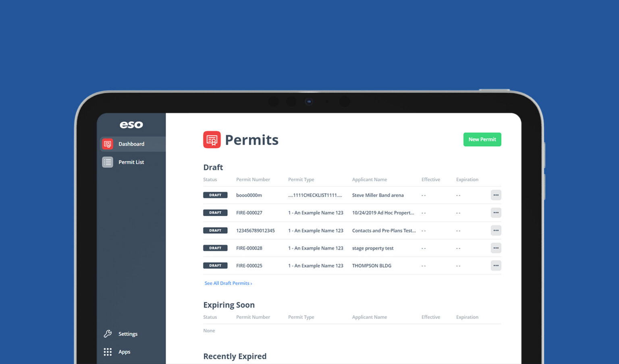
Task: Click applicant 10/24/2019 Ad Hoc Propert...
Action: (383, 213)
